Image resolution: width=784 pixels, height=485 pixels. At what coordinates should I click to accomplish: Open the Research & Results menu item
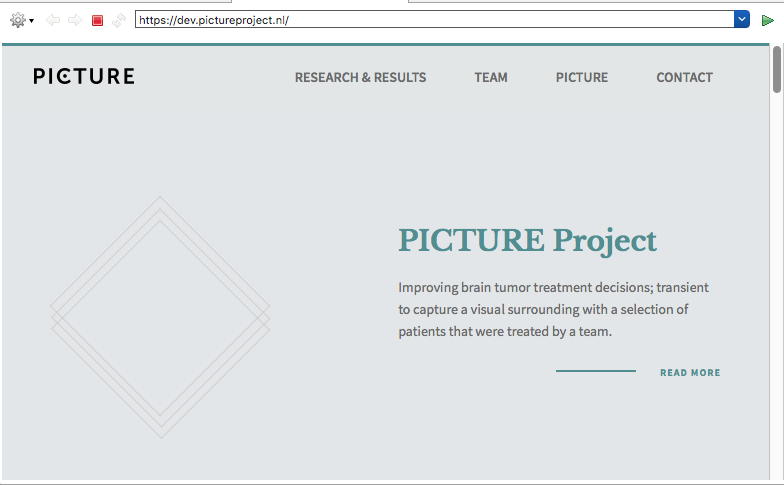[x=360, y=77]
